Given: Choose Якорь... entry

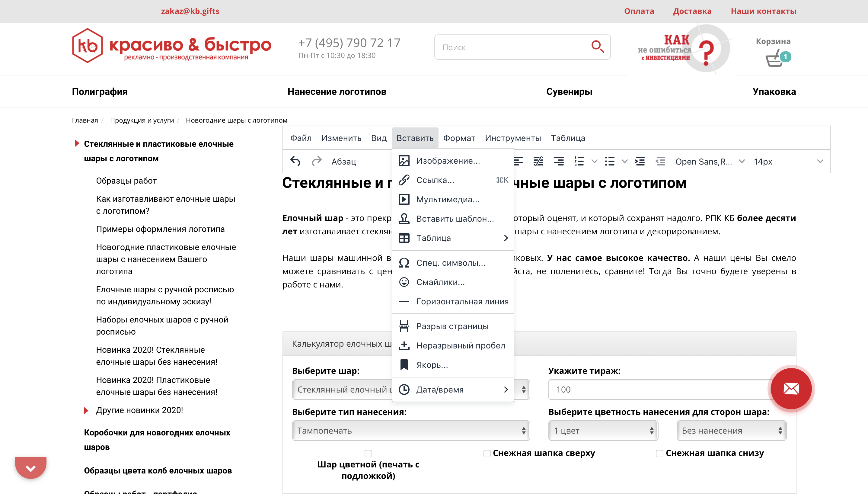Looking at the screenshot, I should tap(453, 365).
